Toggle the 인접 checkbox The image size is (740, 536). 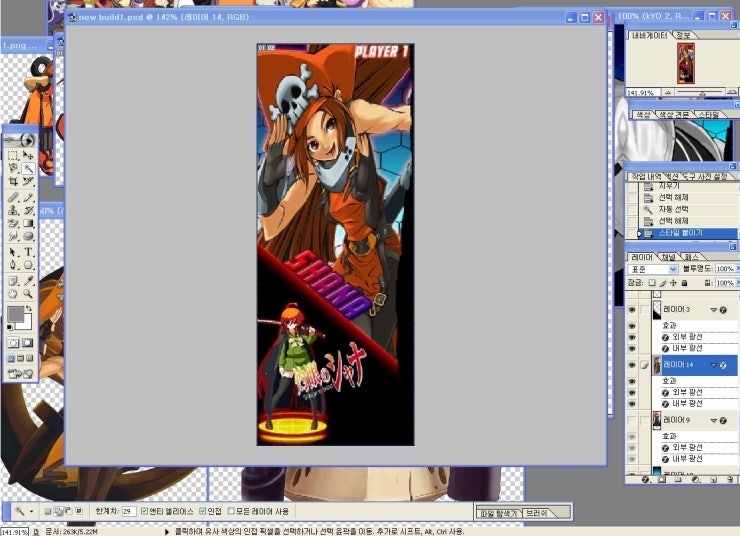click(x=202, y=511)
